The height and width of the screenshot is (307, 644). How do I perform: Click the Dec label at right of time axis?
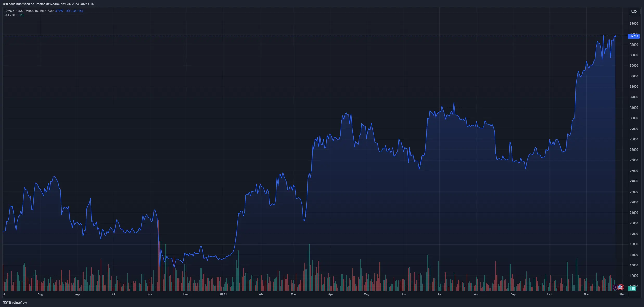tap(622, 294)
